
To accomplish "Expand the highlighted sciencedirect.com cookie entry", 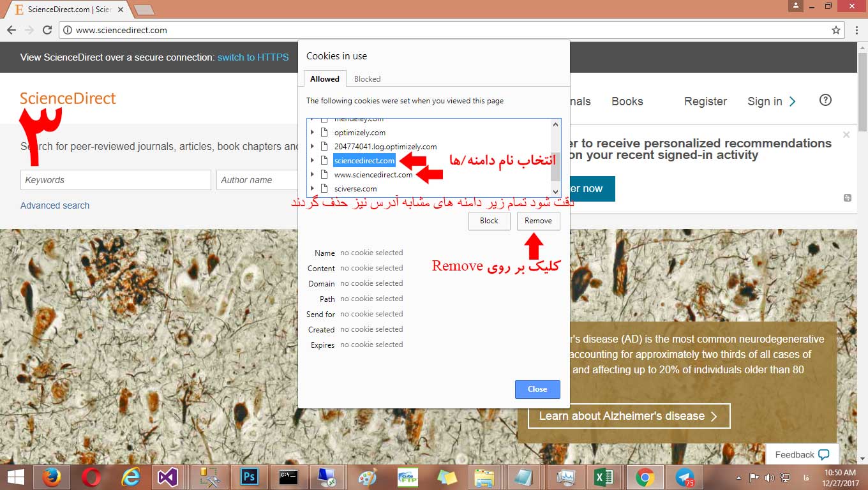I will coord(312,160).
